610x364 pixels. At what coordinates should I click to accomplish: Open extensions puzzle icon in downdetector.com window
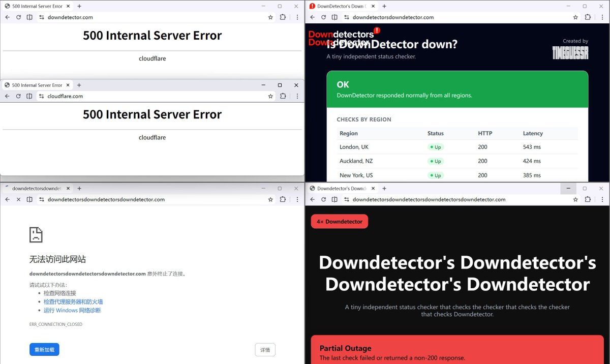[x=283, y=17]
